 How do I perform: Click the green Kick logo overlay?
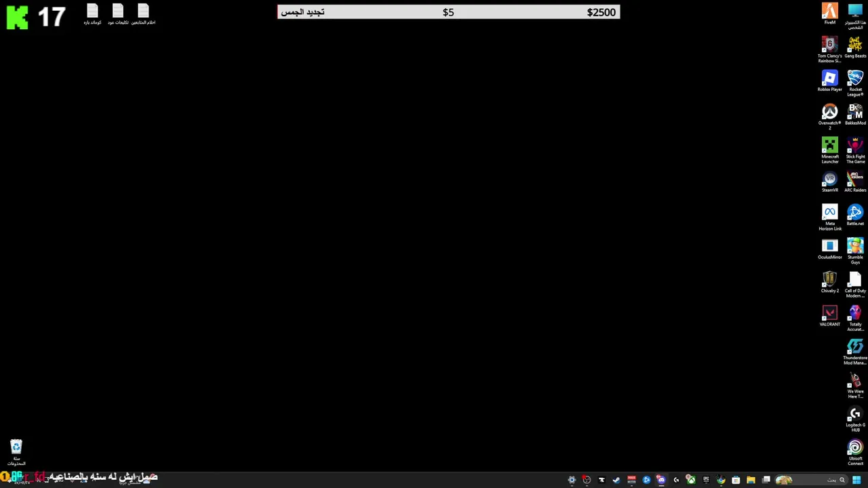17,16
